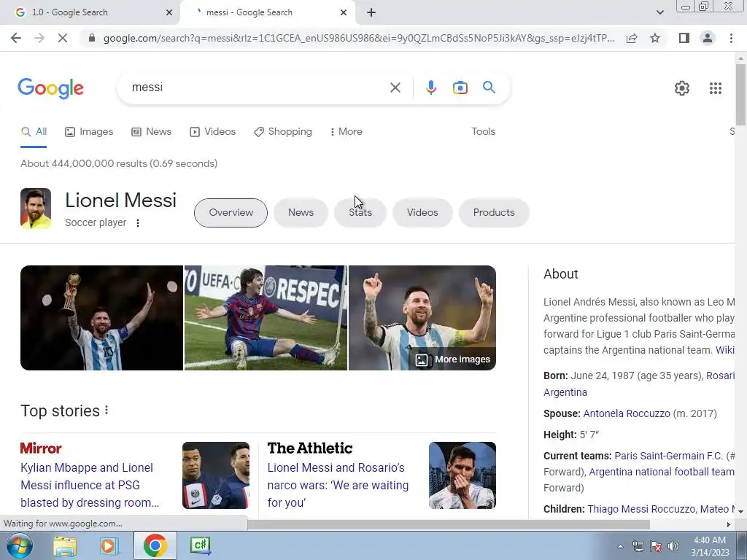Click the volume speaker tray icon

point(673,546)
